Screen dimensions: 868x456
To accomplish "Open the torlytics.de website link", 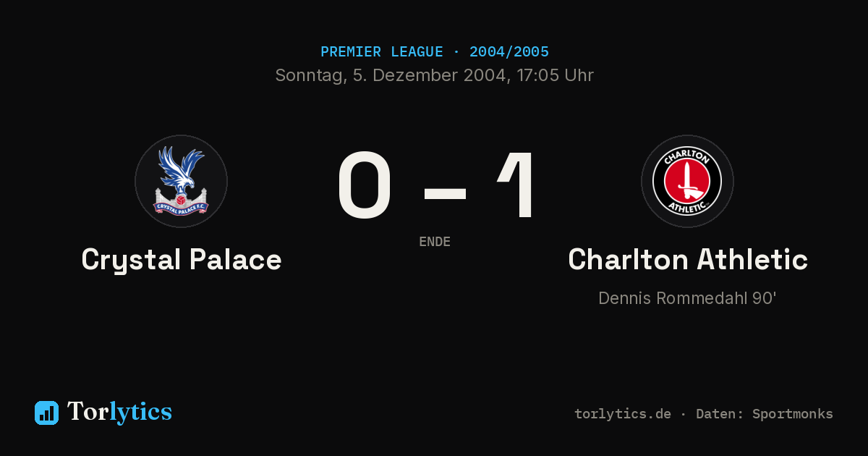I will (x=623, y=414).
